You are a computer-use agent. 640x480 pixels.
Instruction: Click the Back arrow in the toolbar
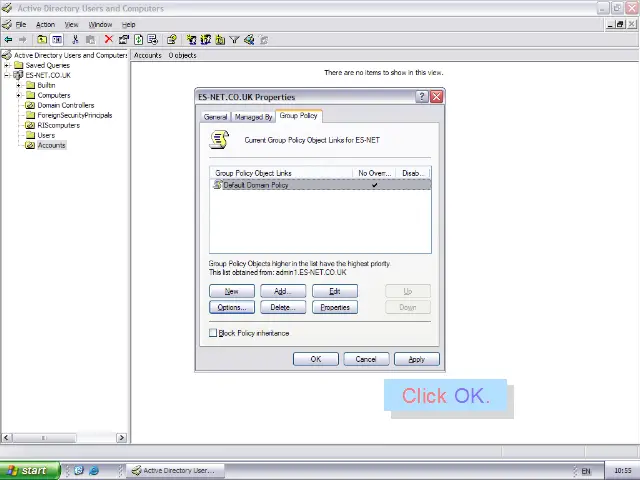pyautogui.click(x=8, y=40)
